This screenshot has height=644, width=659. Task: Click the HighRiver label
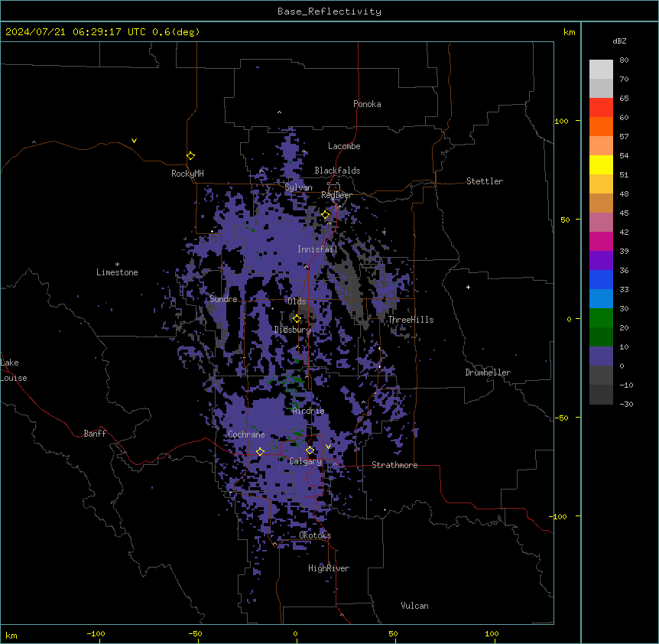coord(329,568)
